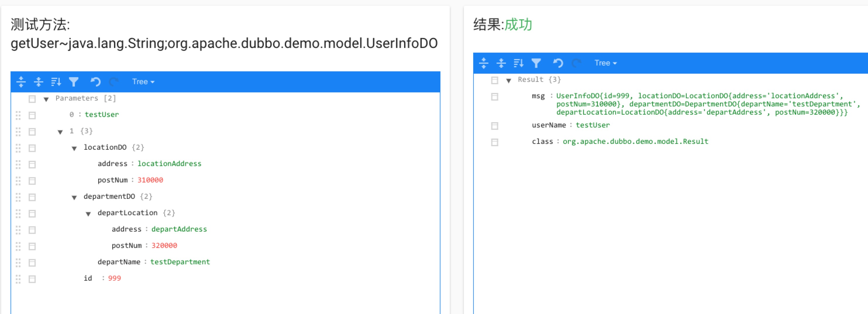Expand all fields in Result editor

pyautogui.click(x=483, y=63)
